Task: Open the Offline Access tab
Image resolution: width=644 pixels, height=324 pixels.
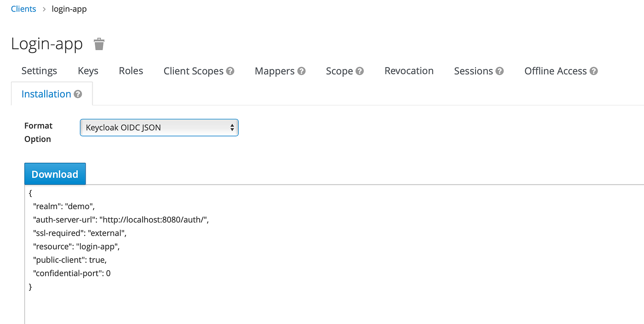Action: (556, 71)
